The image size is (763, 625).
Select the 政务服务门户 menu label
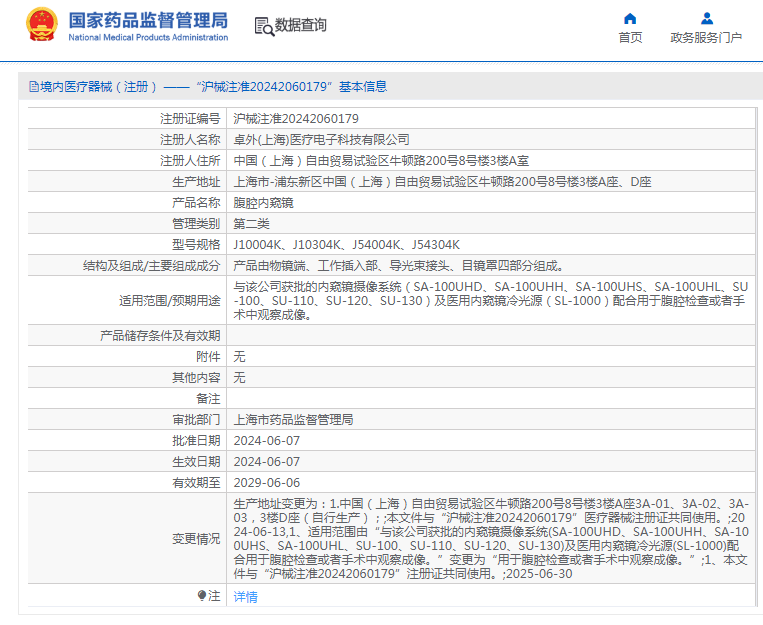pyautogui.click(x=706, y=37)
